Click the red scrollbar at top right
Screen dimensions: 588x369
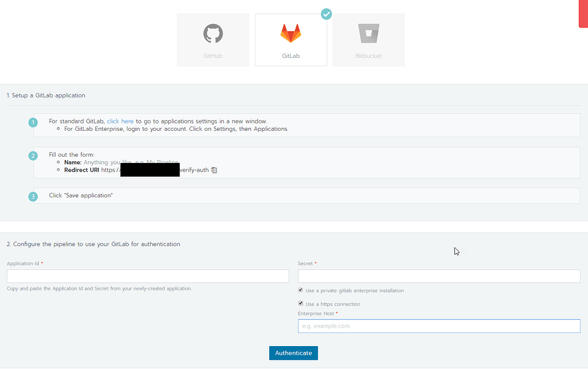coord(583,14)
